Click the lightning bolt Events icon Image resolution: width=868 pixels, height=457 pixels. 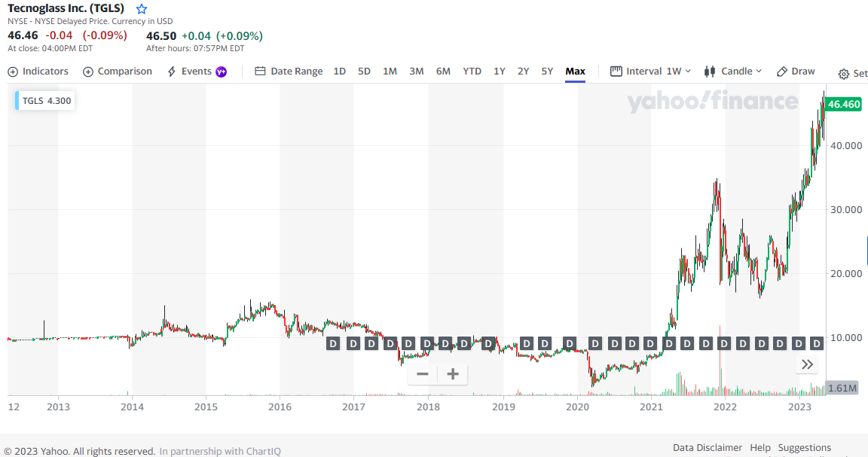pos(172,72)
